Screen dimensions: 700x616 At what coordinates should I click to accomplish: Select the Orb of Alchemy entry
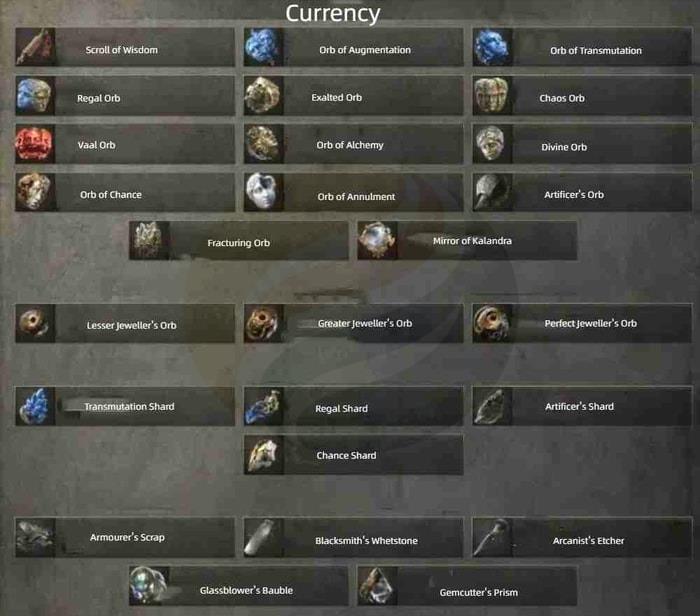[354, 144]
